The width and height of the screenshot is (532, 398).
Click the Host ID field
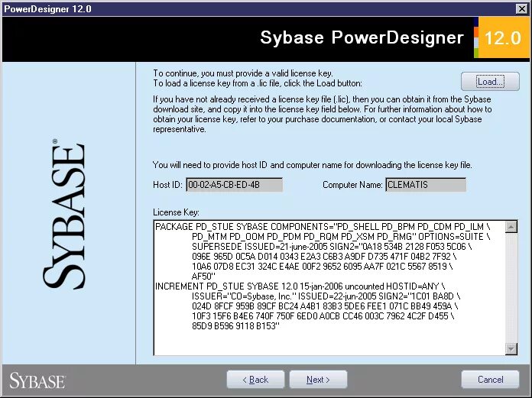(234, 185)
